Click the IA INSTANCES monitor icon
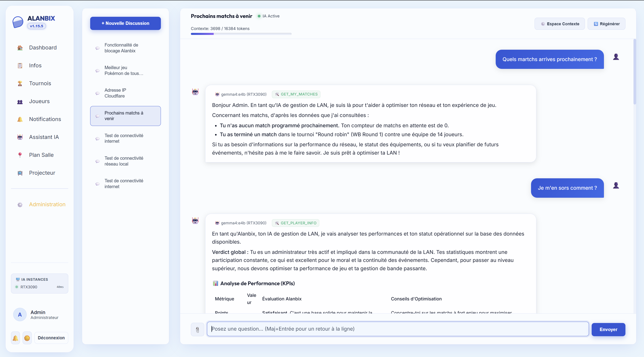 [18, 280]
